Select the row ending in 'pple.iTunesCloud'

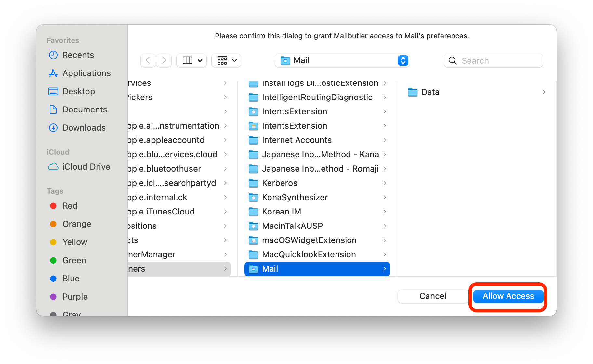pos(179,212)
